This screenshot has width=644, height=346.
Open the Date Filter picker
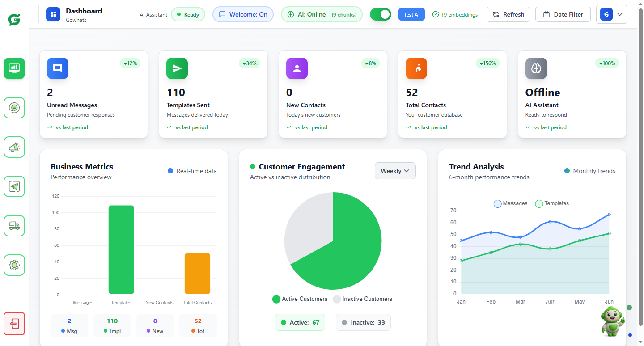coord(563,14)
